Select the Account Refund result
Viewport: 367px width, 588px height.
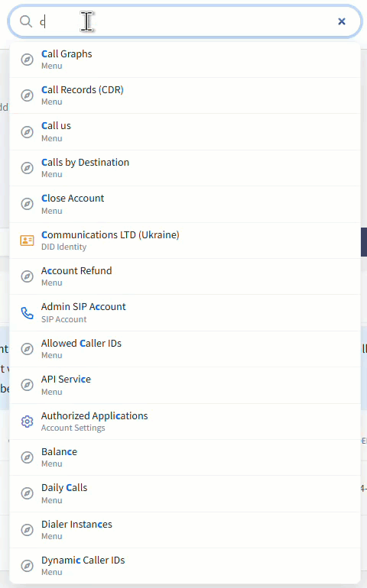point(185,276)
